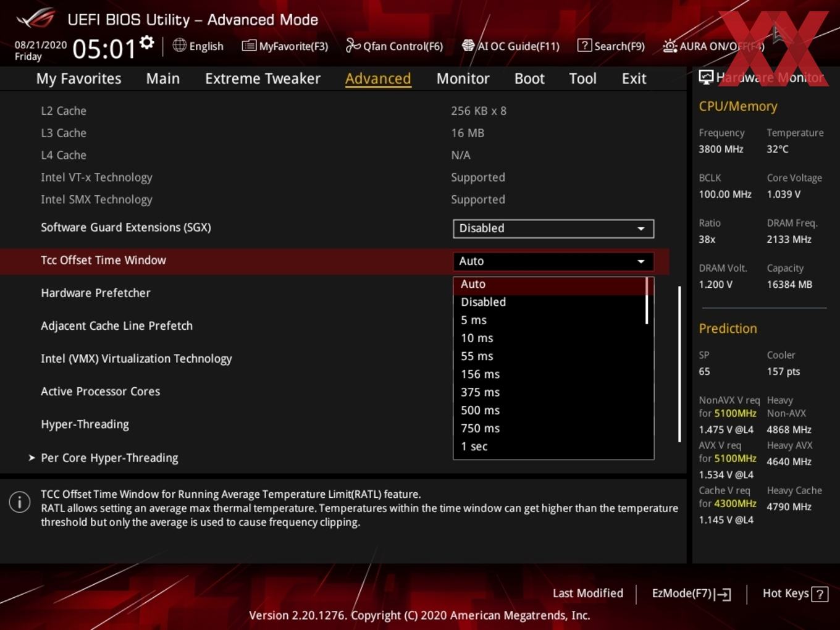Select the Hyper-Threading setting row
This screenshot has width=840, height=630.
click(85, 425)
